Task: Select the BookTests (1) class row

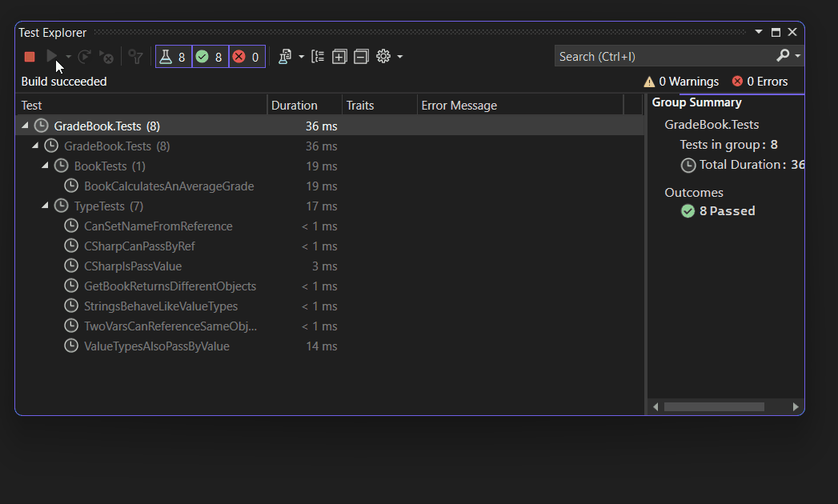Action: 330,166
